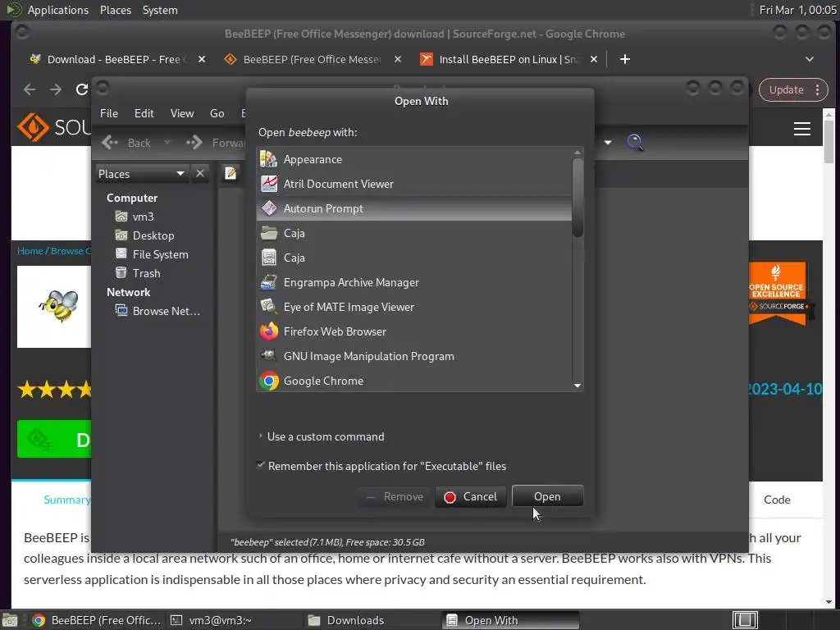
Task: Select Autorun Prompt entry
Action: point(414,208)
